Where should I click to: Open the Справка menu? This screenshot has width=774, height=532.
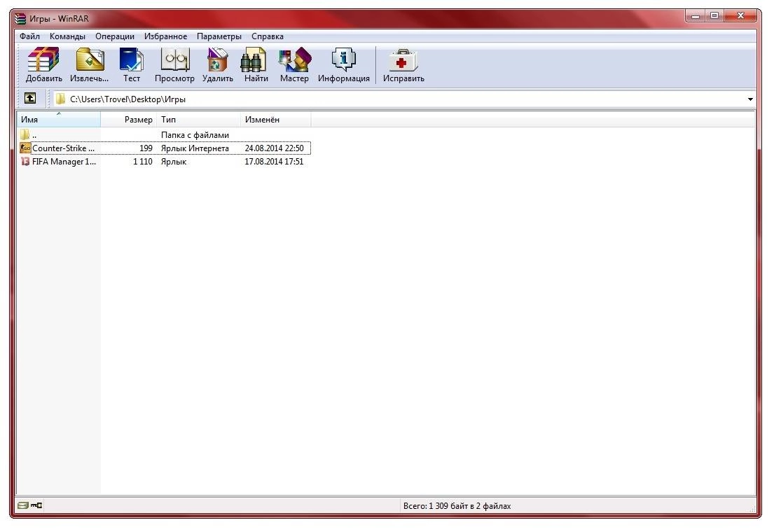267,36
